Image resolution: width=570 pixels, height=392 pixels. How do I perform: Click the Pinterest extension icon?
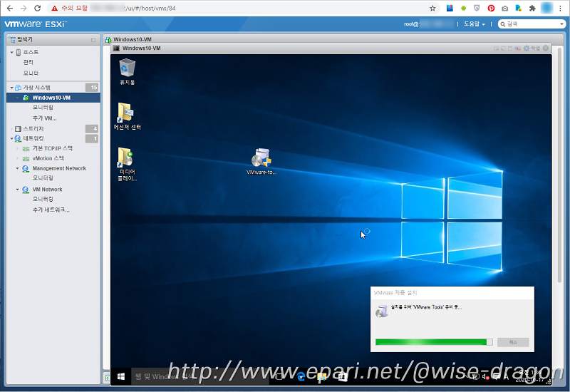pos(491,8)
